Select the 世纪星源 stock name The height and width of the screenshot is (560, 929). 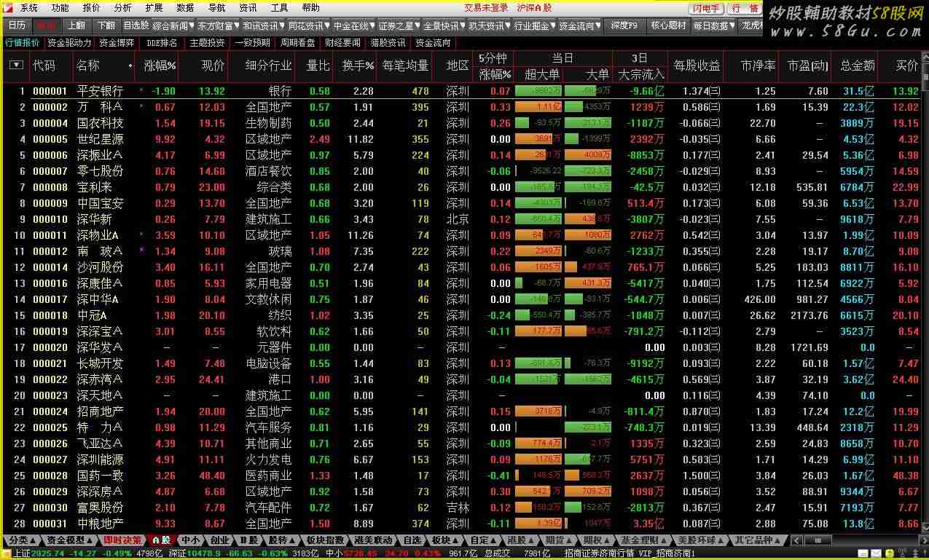(x=101, y=139)
